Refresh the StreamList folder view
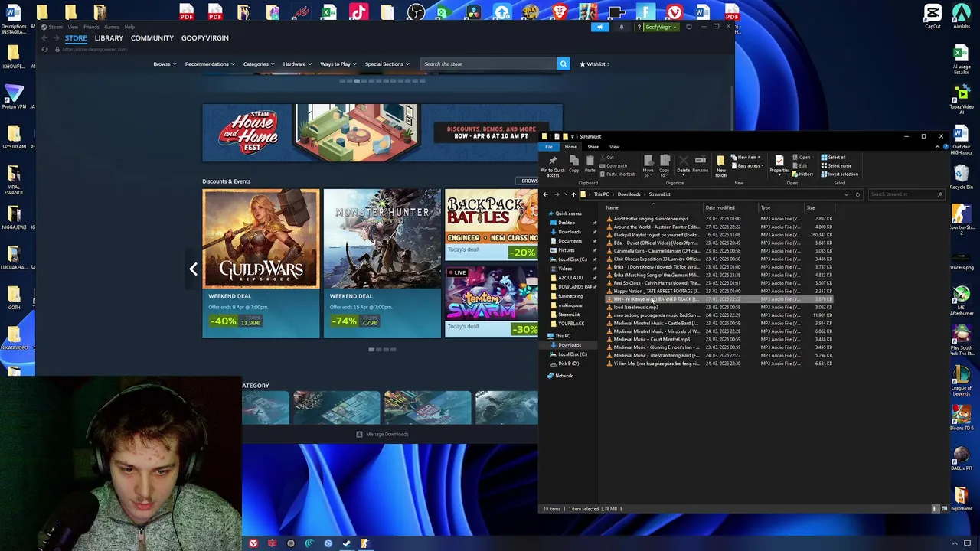Screen dimensions: 980x551 [857, 194]
